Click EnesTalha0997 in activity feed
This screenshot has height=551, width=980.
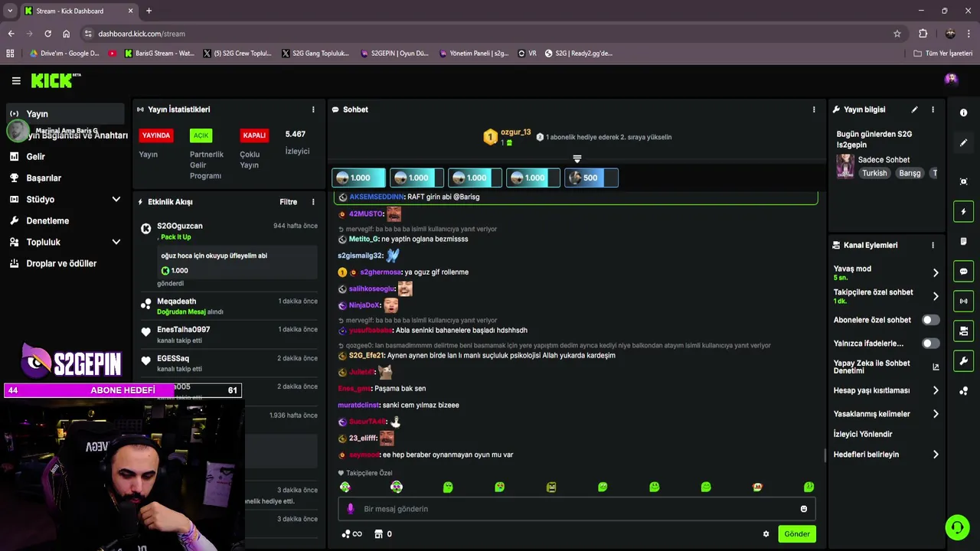pos(184,330)
